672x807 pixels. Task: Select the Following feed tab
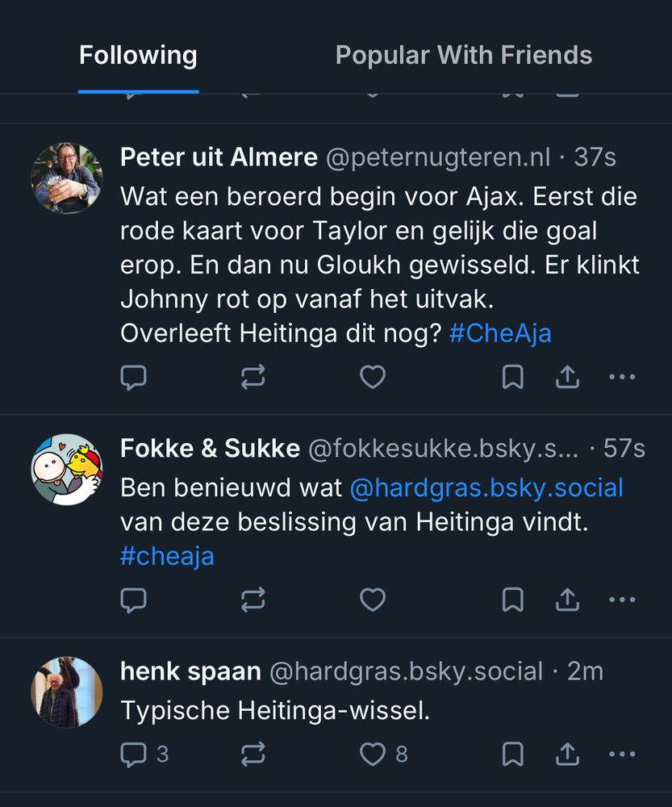[138, 56]
